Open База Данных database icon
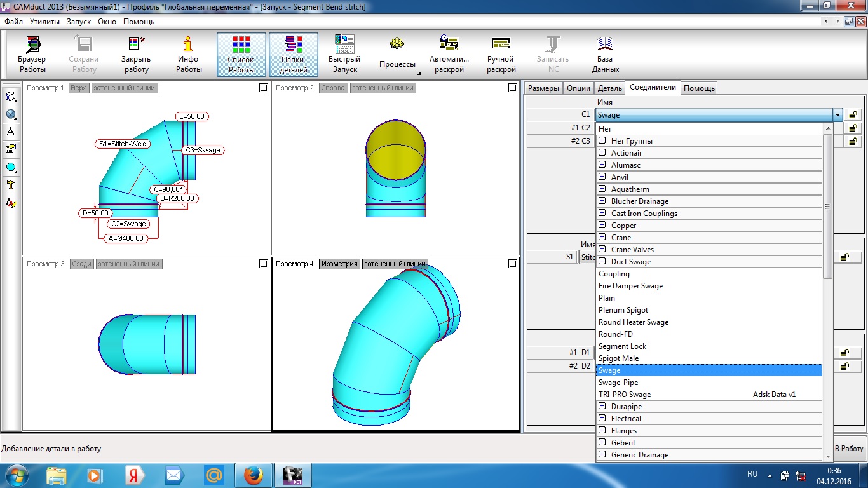Screen dimensions: 868x488 [605, 55]
